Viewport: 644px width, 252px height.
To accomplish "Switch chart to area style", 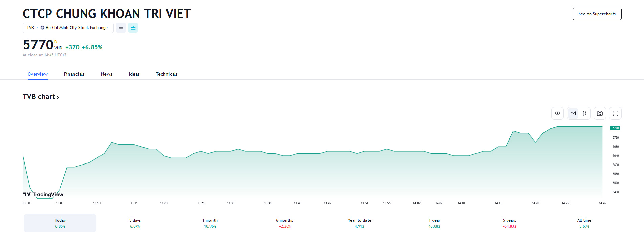I will (x=573, y=114).
